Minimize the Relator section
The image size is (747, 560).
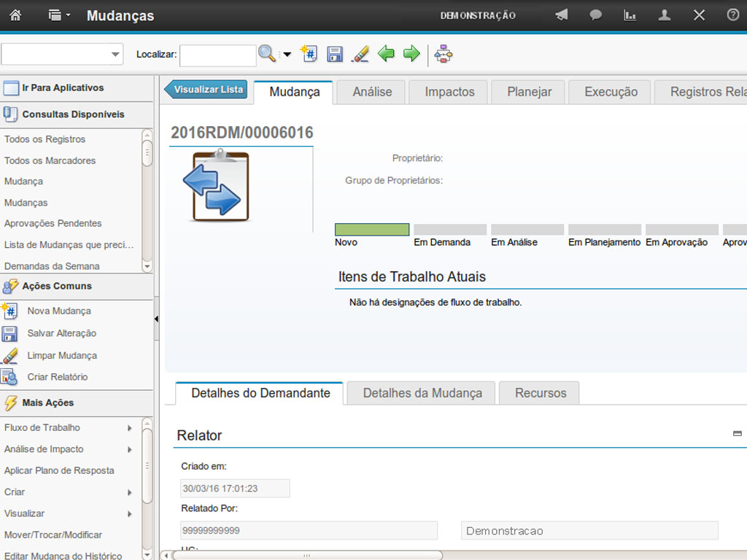click(x=737, y=434)
